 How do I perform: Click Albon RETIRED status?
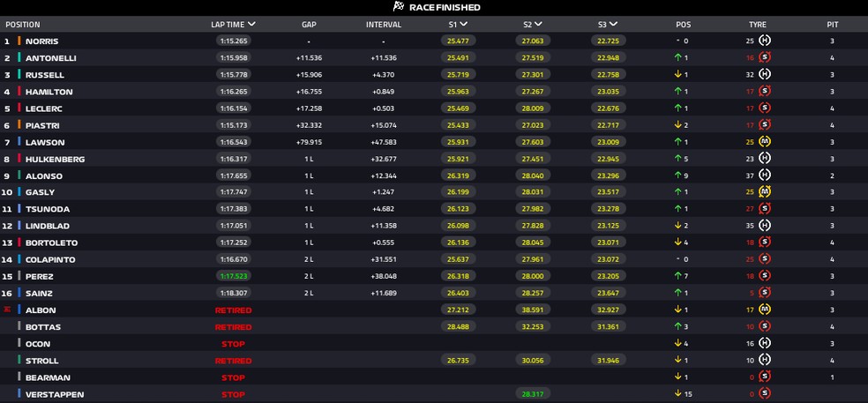pyautogui.click(x=233, y=310)
